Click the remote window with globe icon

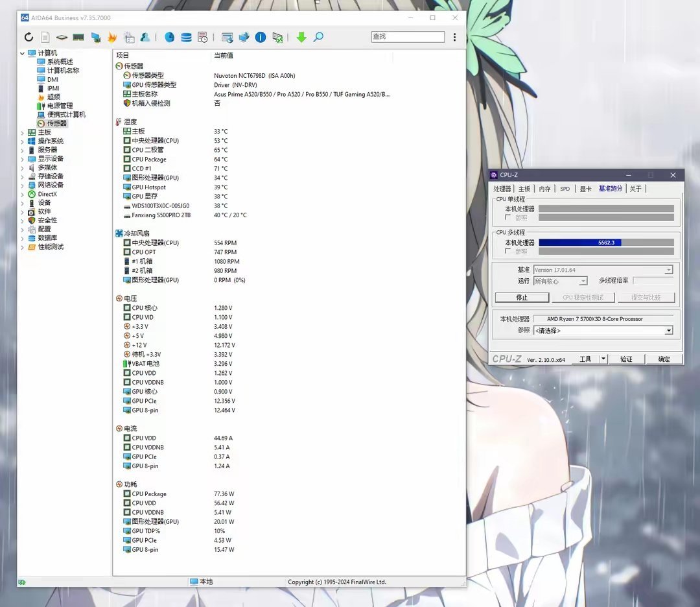[227, 37]
